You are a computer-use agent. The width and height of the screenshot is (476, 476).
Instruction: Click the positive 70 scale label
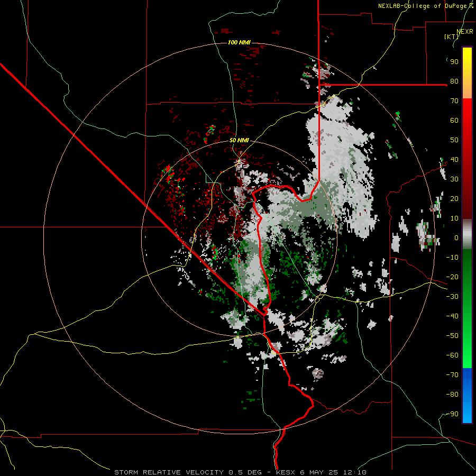tap(454, 101)
